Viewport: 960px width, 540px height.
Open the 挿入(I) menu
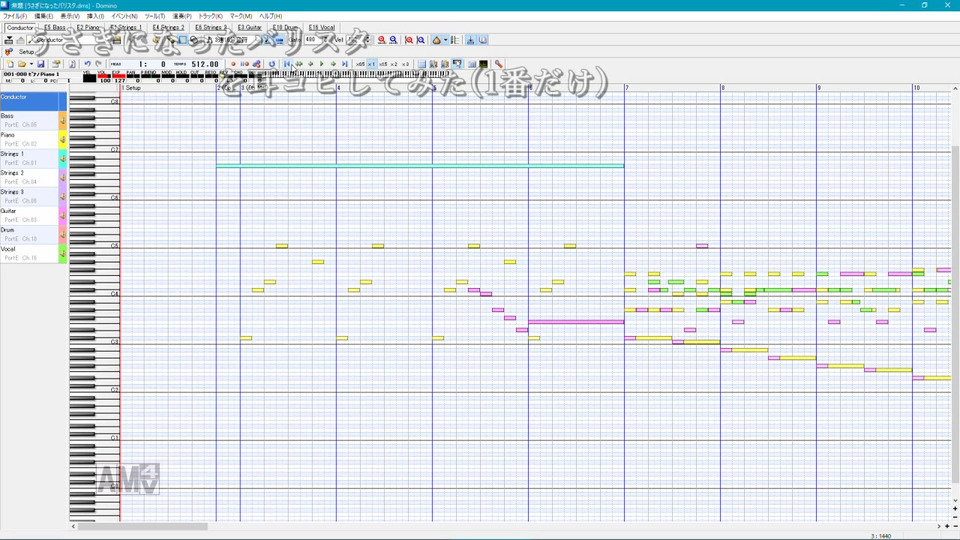(95, 16)
